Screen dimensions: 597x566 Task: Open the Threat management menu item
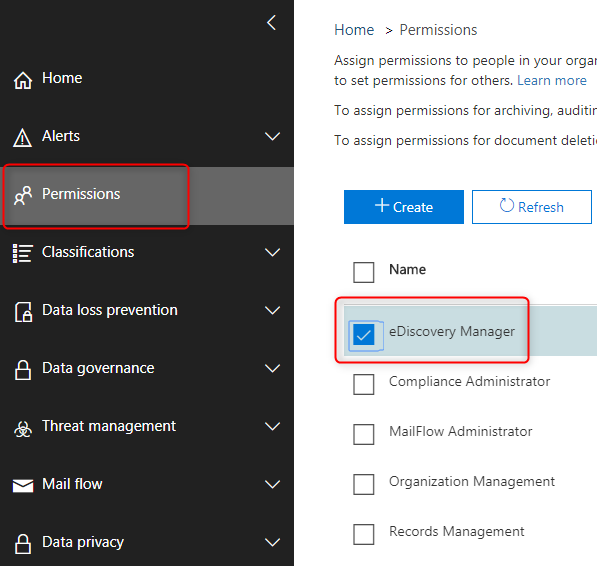[109, 426]
